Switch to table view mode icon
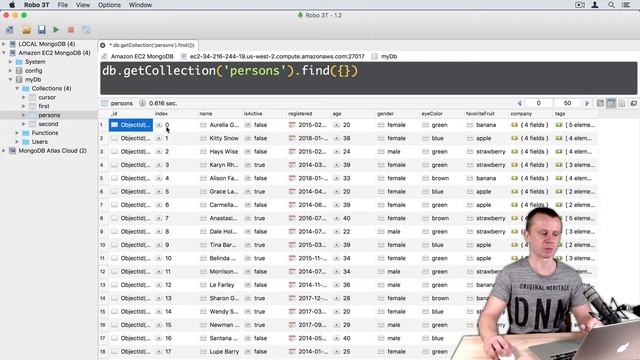This screenshot has width=640, height=360. click(x=611, y=103)
